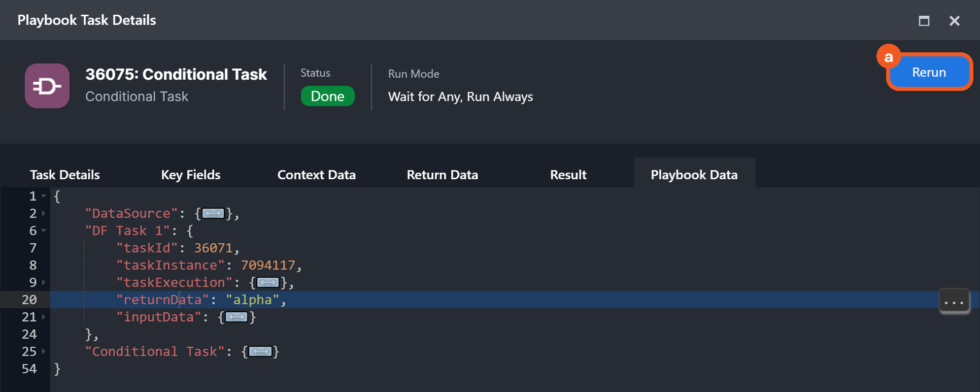Maximize the Playbook Task Details window
This screenshot has height=392, width=980.
(924, 21)
